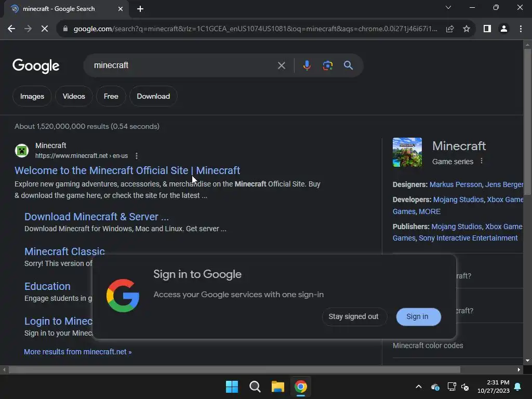Click the site lock icon in address bar
Image resolution: width=532 pixels, height=399 pixels.
tap(65, 29)
